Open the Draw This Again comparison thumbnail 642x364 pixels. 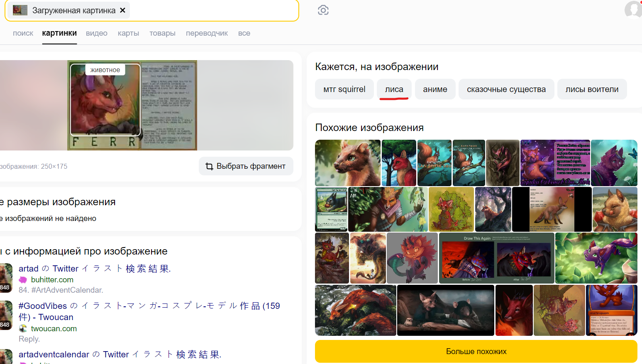pos(497,258)
